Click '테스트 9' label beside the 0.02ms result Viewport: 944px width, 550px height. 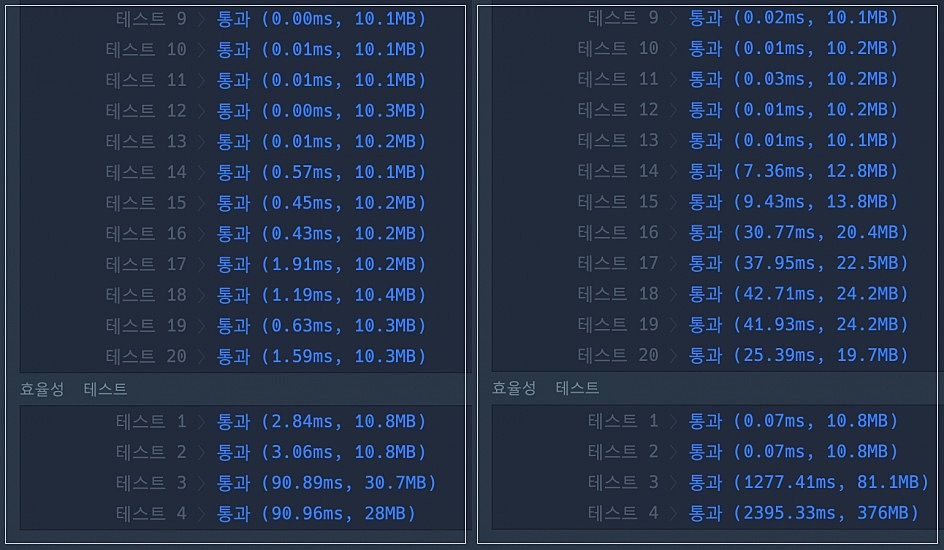tap(623, 17)
